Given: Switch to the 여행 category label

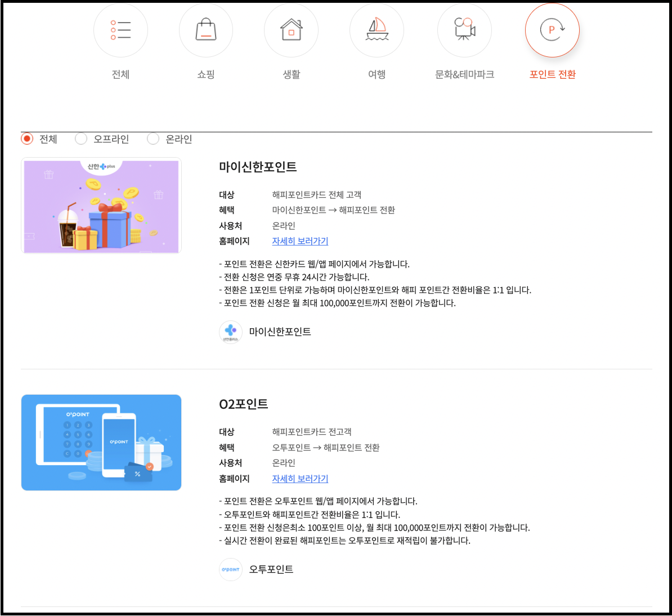Looking at the screenshot, I should 377,74.
